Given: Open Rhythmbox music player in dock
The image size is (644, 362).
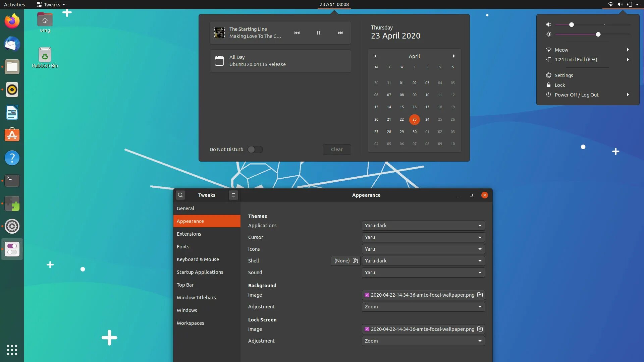Looking at the screenshot, I should [12, 89].
